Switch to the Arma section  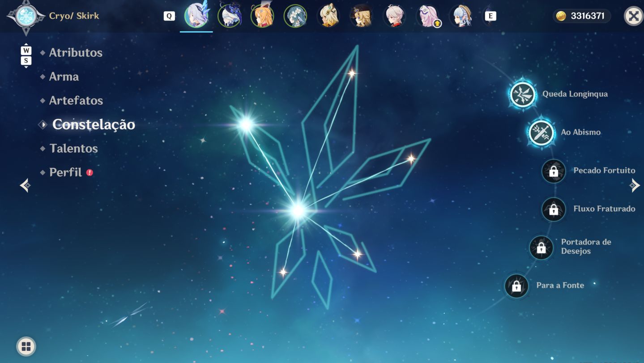click(x=64, y=77)
